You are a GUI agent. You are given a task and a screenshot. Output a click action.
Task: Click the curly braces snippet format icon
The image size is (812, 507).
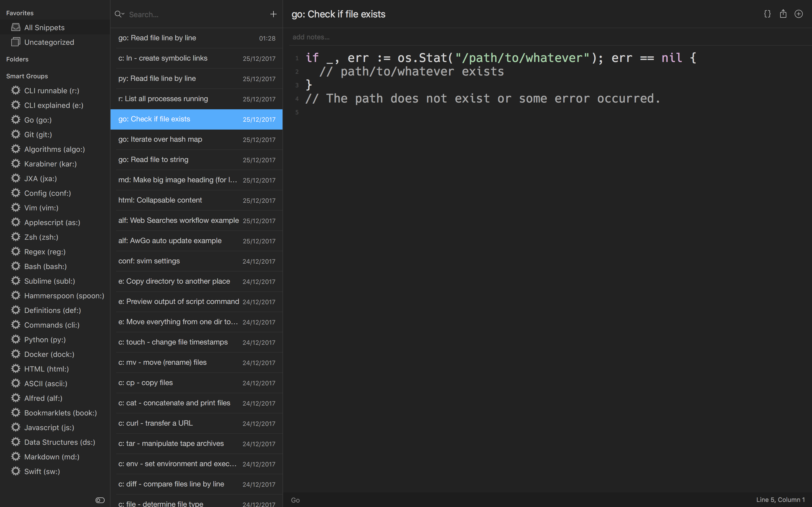tap(767, 14)
